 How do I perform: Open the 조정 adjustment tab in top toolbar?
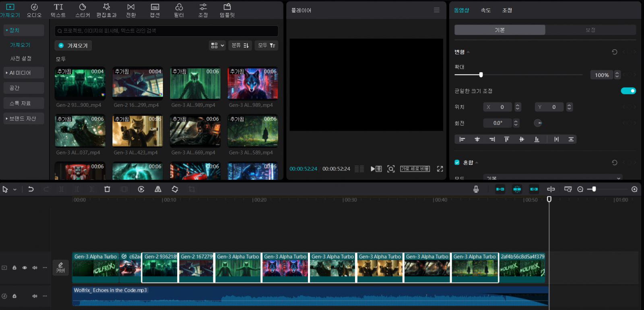pos(203,10)
